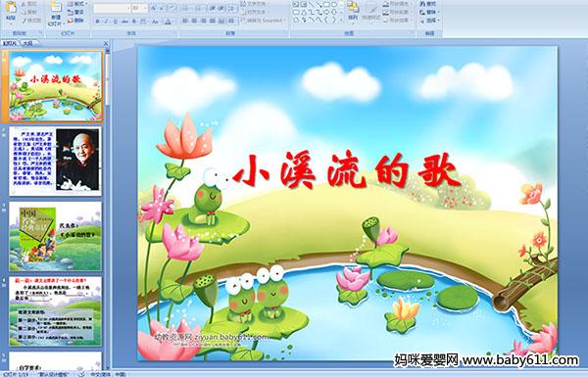This screenshot has height=377, width=588.
Task: Click the Arrange shapes icon
Action: [x=353, y=11]
